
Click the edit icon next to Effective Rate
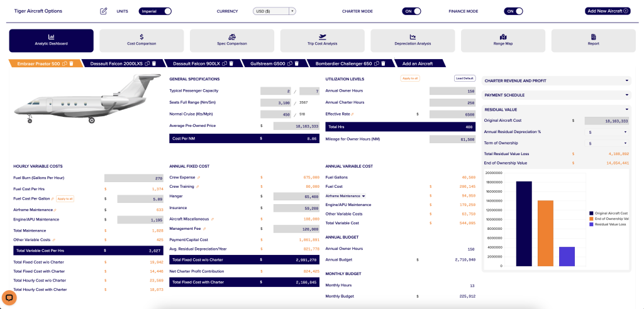pyautogui.click(x=352, y=114)
